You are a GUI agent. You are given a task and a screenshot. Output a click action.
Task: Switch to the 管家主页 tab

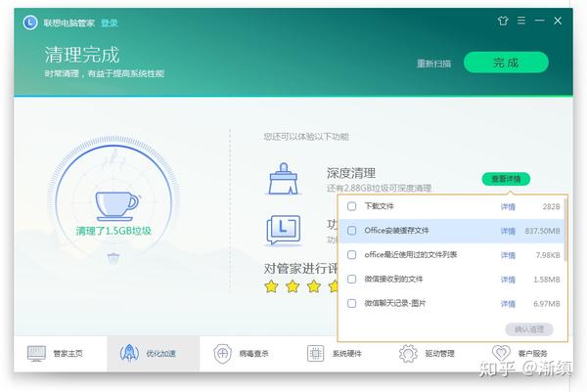tap(61, 354)
